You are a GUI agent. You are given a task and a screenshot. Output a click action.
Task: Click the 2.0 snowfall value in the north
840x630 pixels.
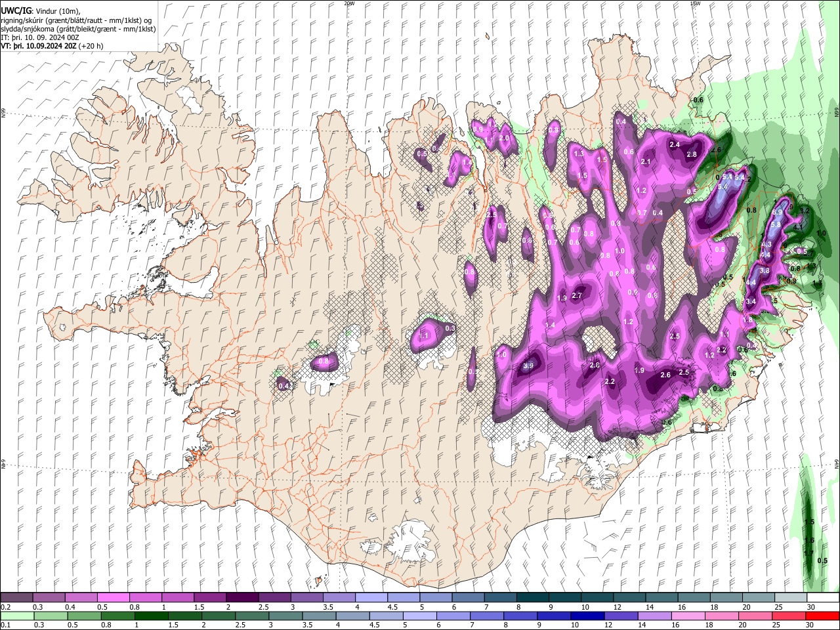(504, 138)
